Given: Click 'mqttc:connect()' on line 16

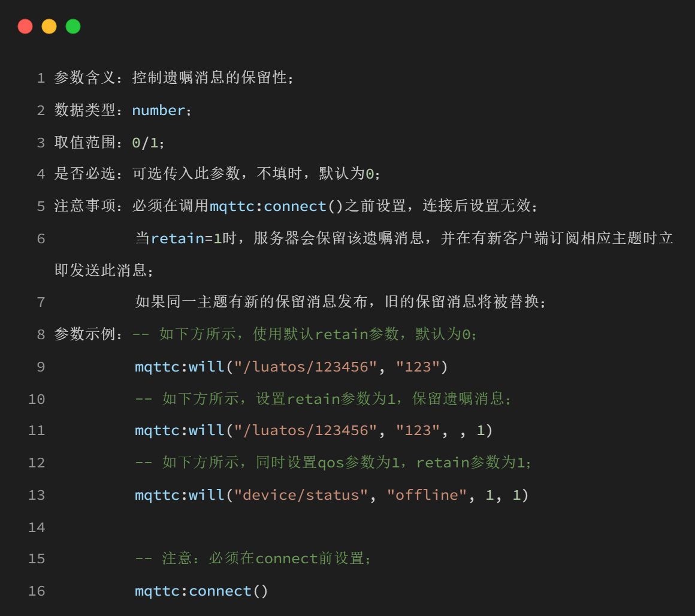Looking at the screenshot, I should 202,591.
